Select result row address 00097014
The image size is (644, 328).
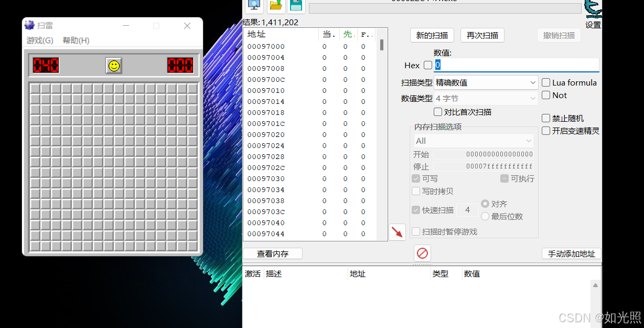pyautogui.click(x=310, y=101)
